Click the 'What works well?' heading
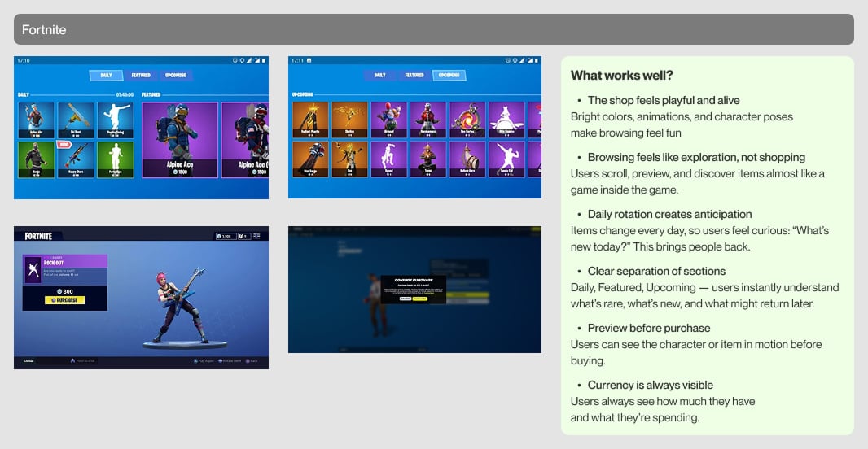Screen dimensions: 868x449 [x=622, y=75]
